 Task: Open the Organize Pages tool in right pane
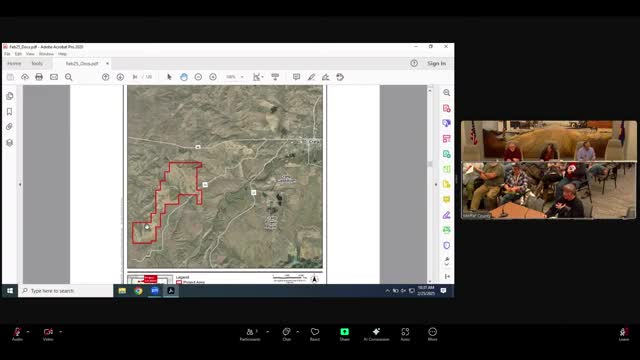(447, 169)
